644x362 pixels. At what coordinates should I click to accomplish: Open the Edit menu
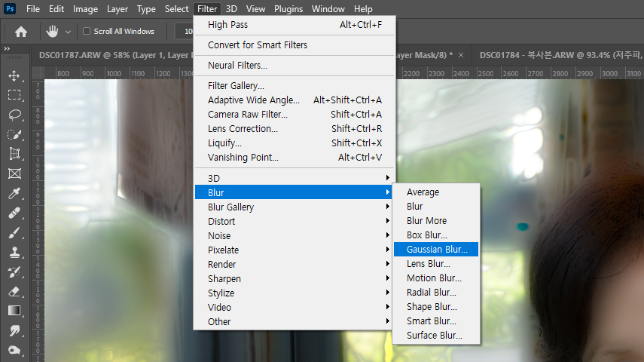tap(56, 8)
